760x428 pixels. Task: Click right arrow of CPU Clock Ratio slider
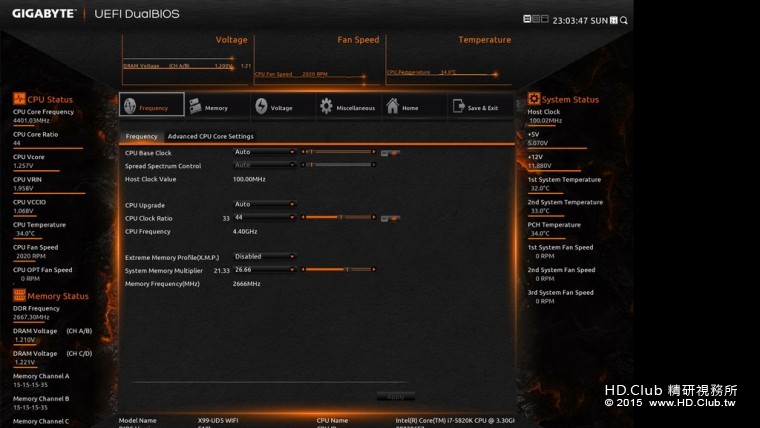click(x=374, y=217)
